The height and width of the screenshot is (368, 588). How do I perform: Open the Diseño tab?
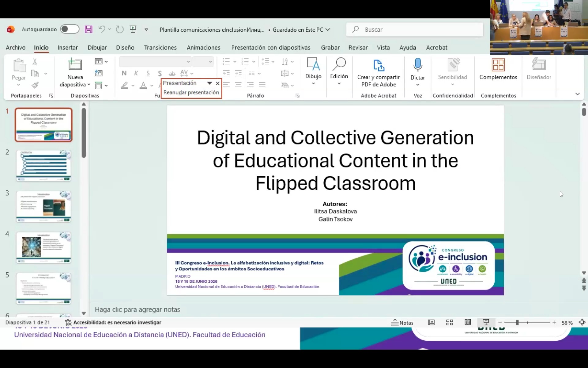click(125, 48)
